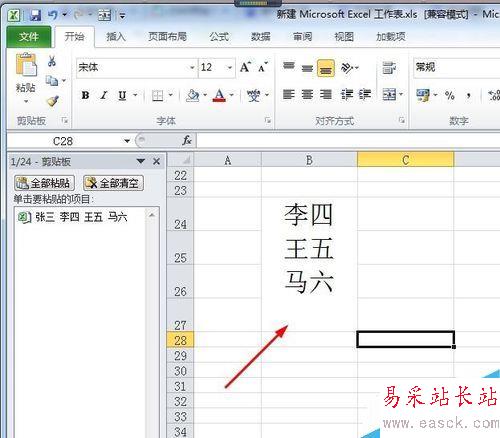
Task: Click Increase Indent icon
Action: pos(365,95)
